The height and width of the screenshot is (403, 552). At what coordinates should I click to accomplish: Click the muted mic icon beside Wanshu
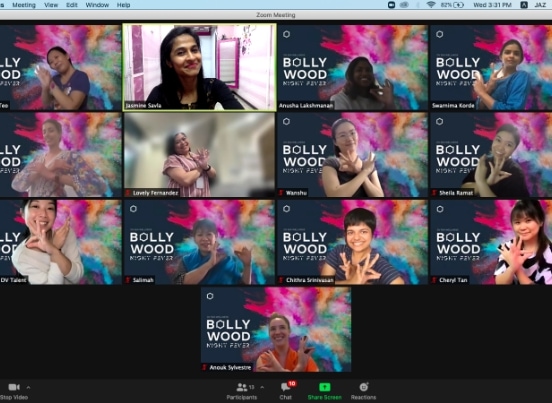(281, 193)
